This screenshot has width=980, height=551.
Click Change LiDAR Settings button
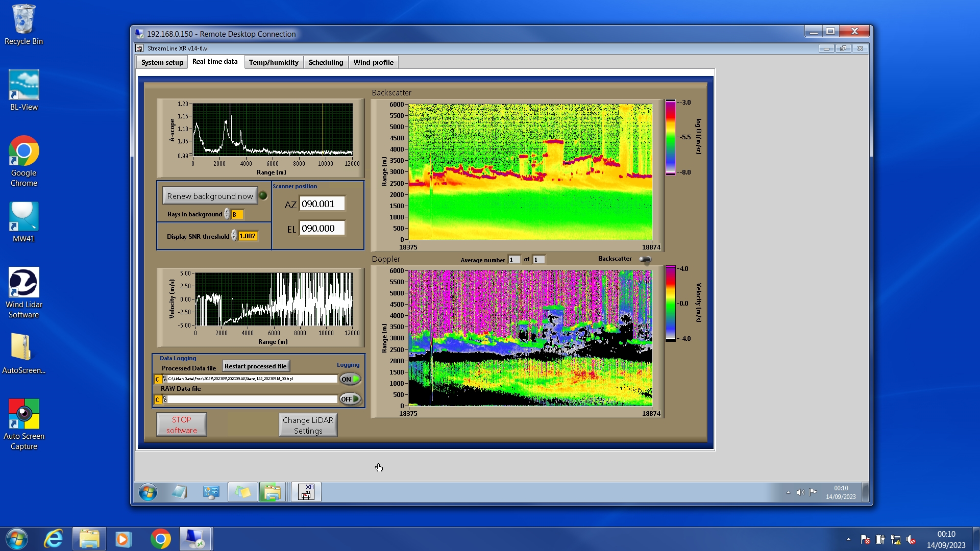[308, 425]
